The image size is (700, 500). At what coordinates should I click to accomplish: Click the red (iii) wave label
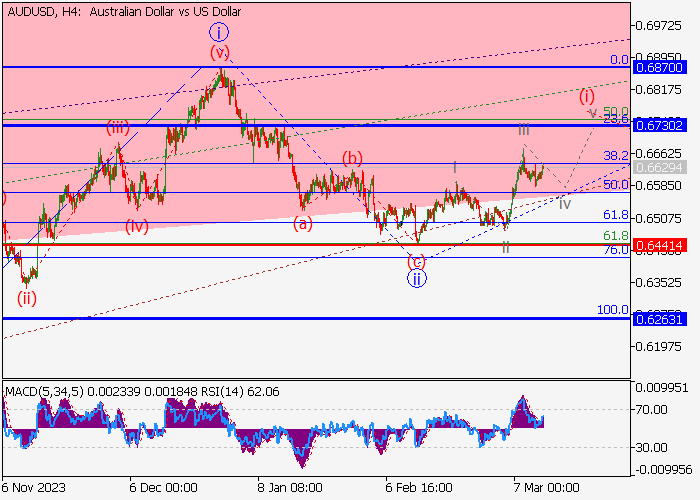118,128
